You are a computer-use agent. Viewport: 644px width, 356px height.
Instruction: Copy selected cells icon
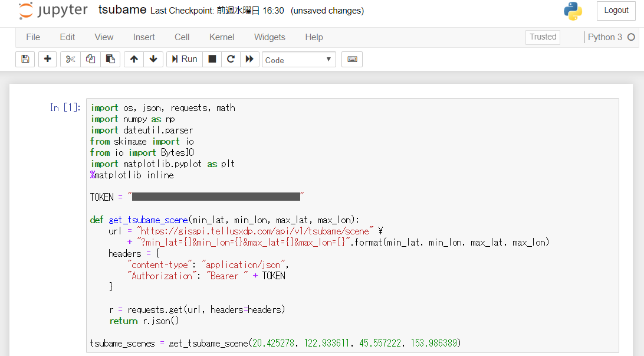point(90,59)
